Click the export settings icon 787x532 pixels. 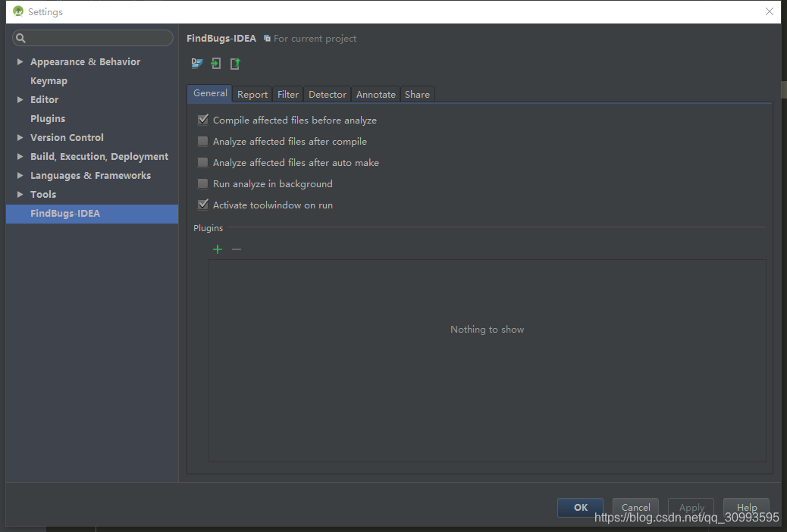tap(235, 63)
